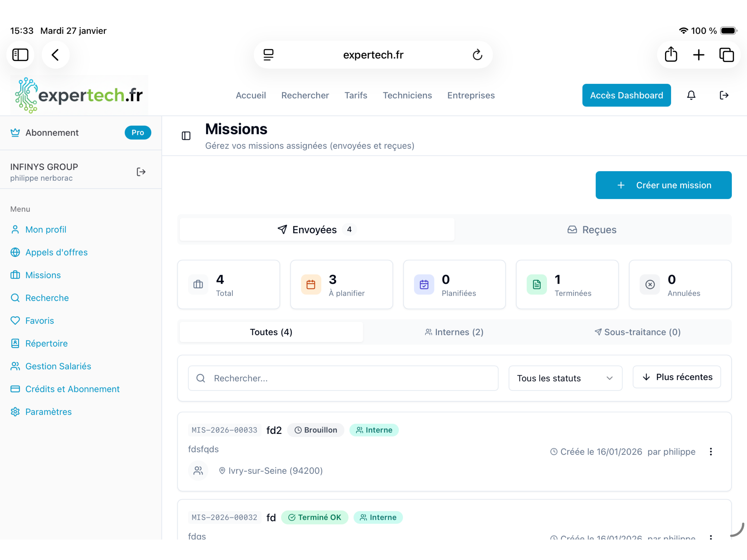The image size is (747, 560).
Task: Toggle Safari sidebar panel button
Action: 20,55
